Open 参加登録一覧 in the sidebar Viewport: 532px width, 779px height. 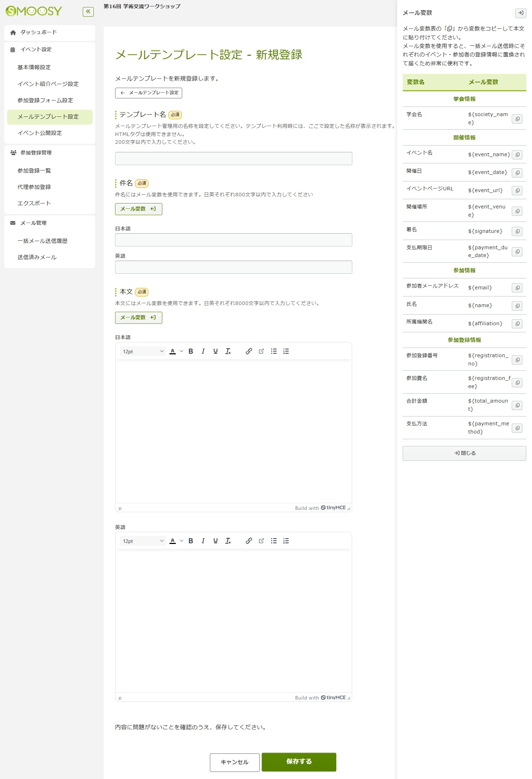click(x=34, y=171)
